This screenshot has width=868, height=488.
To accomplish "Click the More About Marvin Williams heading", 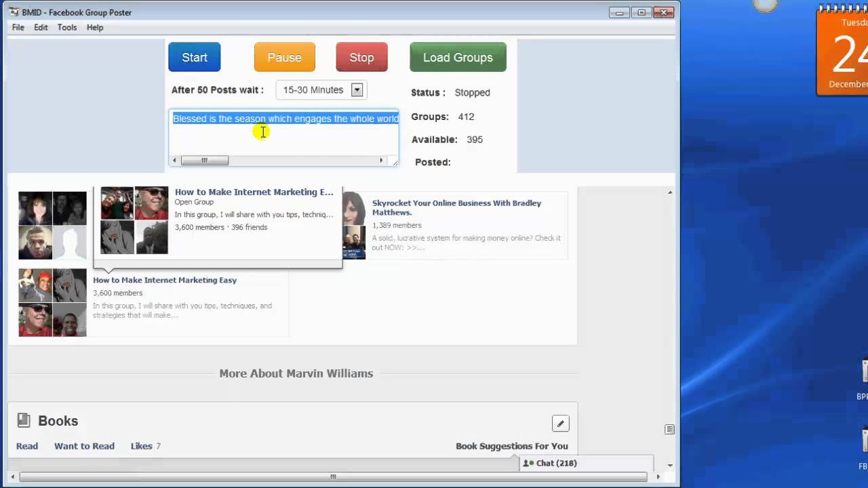I will [x=296, y=373].
